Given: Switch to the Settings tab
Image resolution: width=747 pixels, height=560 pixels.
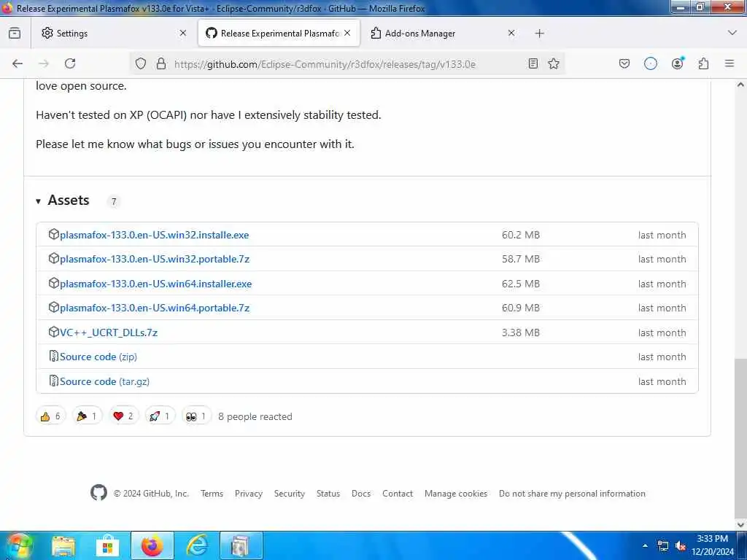Looking at the screenshot, I should [112, 34].
